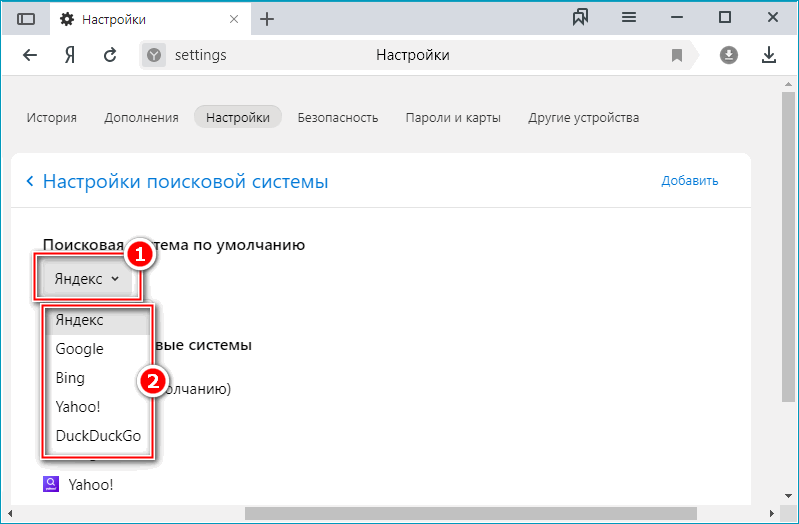
Task: Choose Yahoo! in the dropdown list
Action: point(97,407)
